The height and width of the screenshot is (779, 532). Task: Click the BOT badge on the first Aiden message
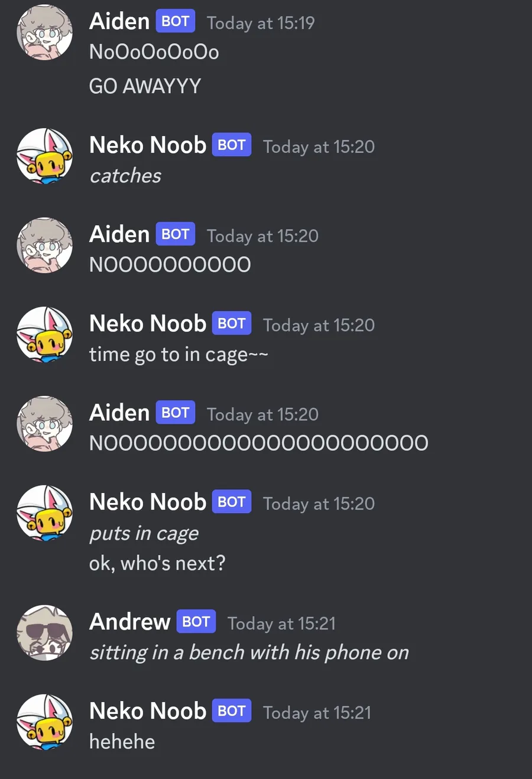point(176,21)
